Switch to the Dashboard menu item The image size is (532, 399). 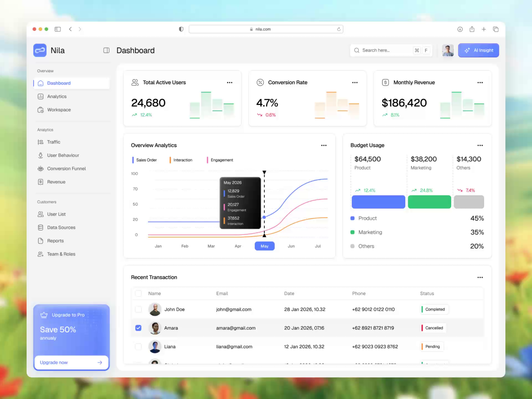(59, 83)
